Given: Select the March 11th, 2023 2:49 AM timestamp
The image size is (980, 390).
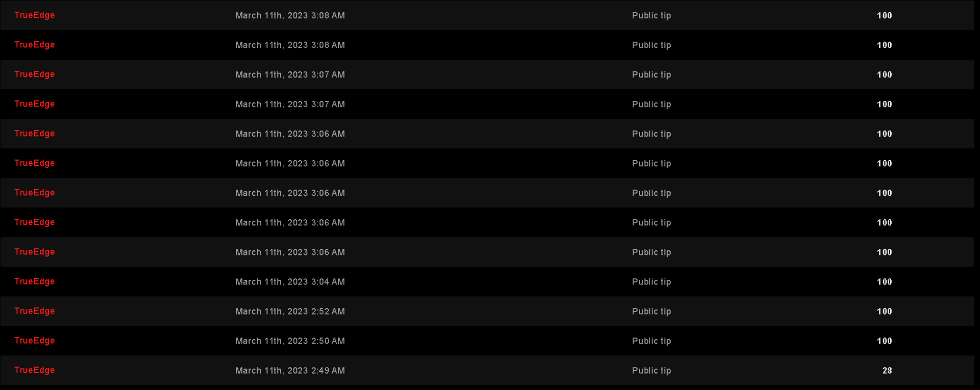Looking at the screenshot, I should [290, 371].
